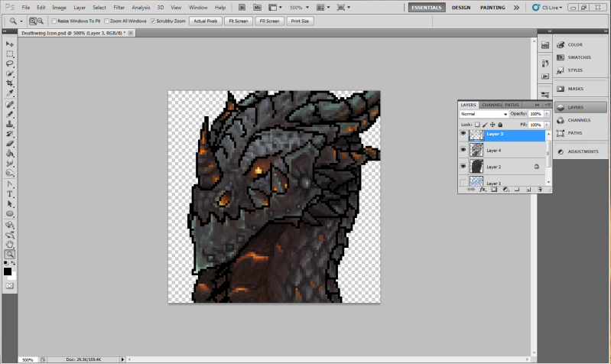Viewport: 611px width, 364px height.
Task: Click the Actual Pixels button
Action: point(206,21)
